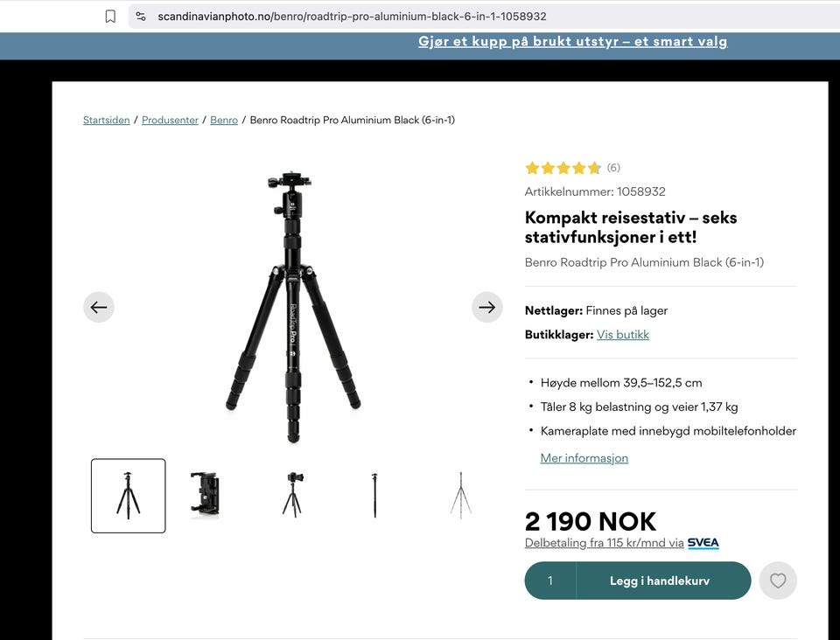Select the faded fifth tripod thumbnail

460,495
